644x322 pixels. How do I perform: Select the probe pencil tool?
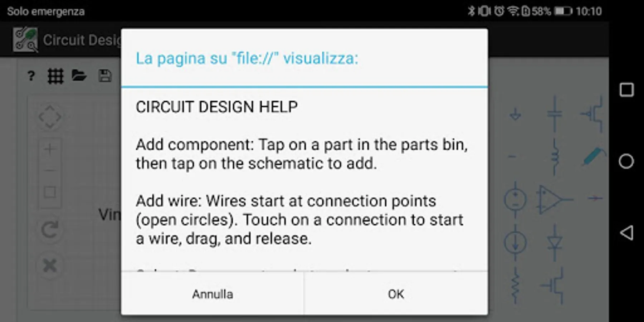coord(594,156)
